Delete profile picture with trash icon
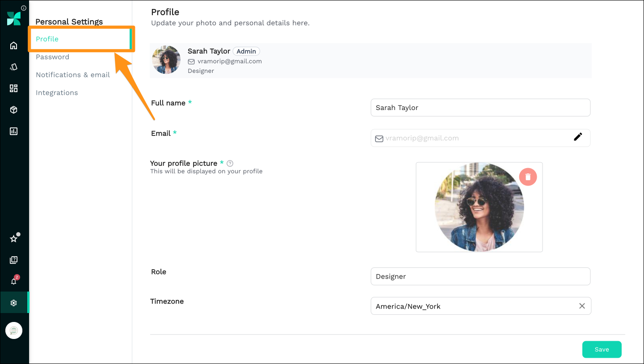The height and width of the screenshot is (364, 644). pyautogui.click(x=528, y=177)
